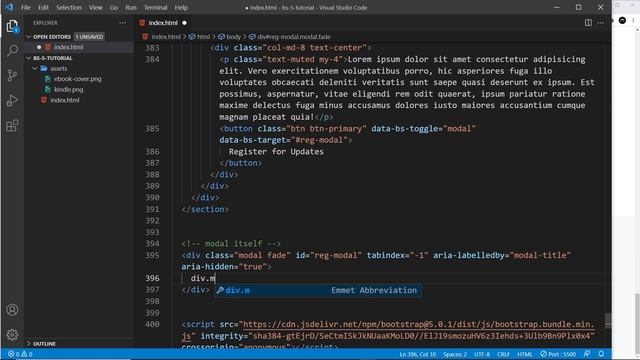This screenshot has width=640, height=360.
Task: Click the unsaved dot on index.html tab
Action: tap(184, 23)
